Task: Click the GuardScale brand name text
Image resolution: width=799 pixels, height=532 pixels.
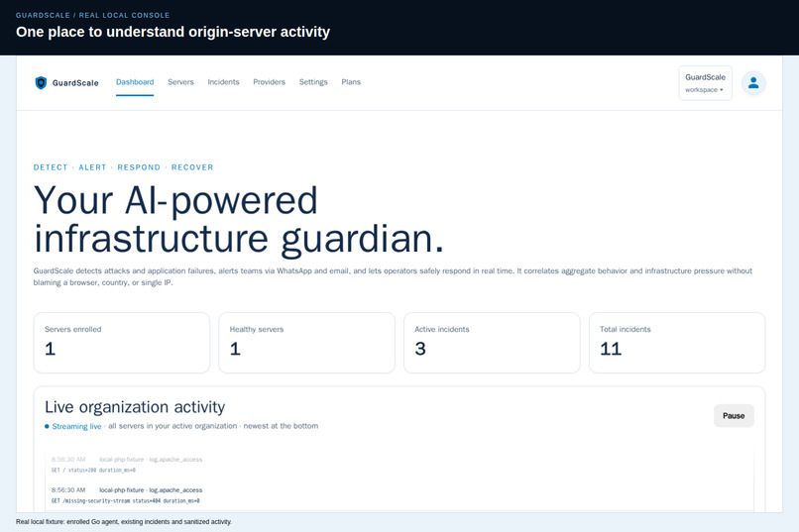Action: point(75,83)
